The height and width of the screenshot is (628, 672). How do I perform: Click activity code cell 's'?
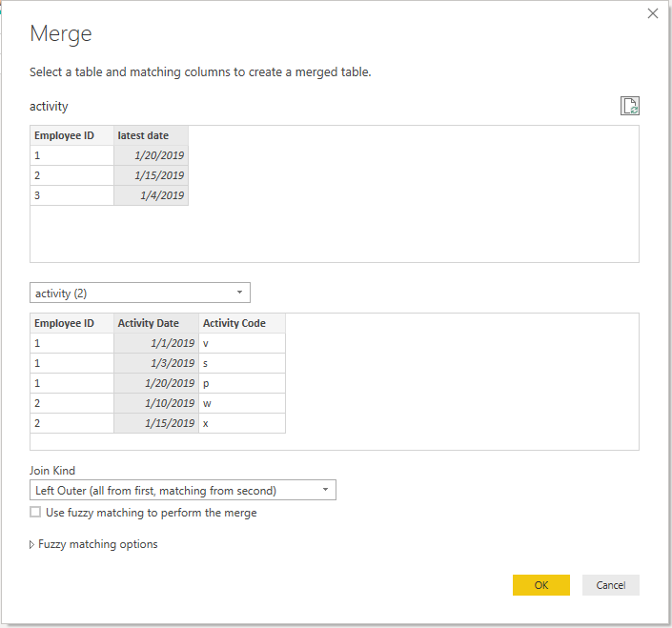242,363
